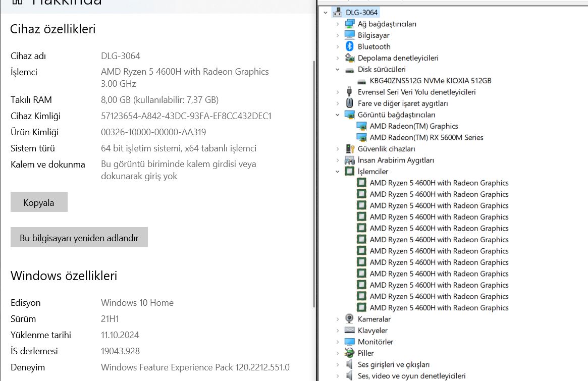Image resolution: width=588 pixels, height=381 pixels.
Task: Click the Evrensel Seri Veri Yolu USB icon
Action: (349, 91)
